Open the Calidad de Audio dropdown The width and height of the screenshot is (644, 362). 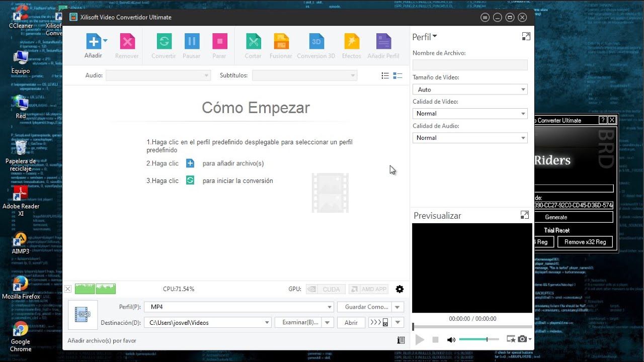(470, 138)
